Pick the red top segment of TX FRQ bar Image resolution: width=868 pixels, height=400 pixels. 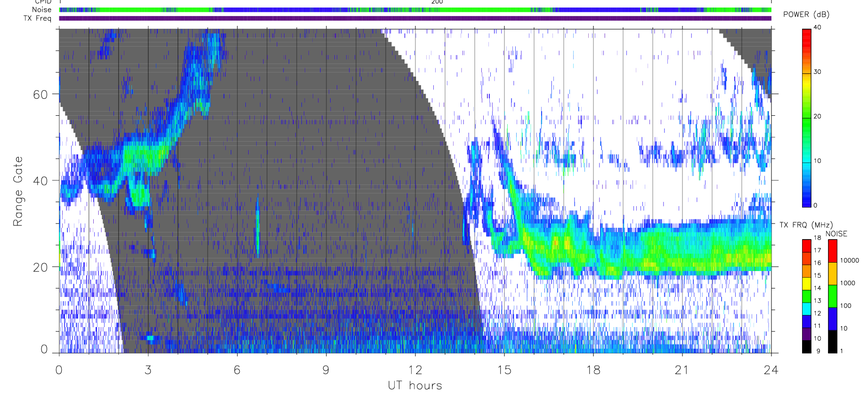tap(807, 246)
